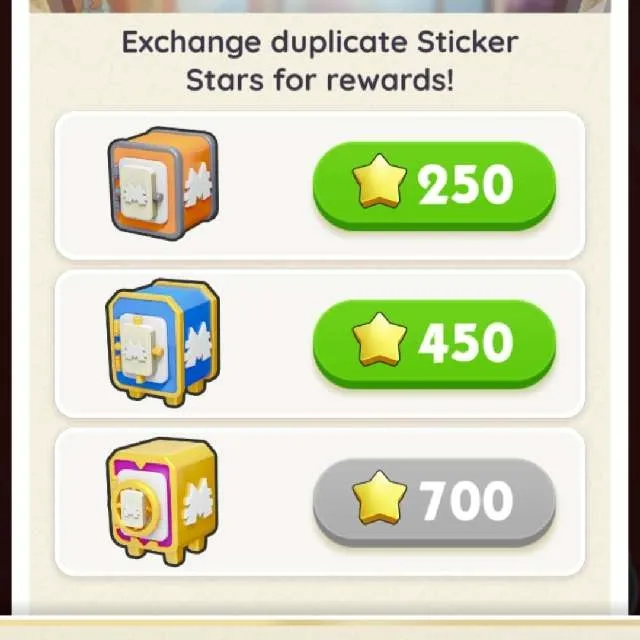Click the star icon beside 450

(379, 339)
